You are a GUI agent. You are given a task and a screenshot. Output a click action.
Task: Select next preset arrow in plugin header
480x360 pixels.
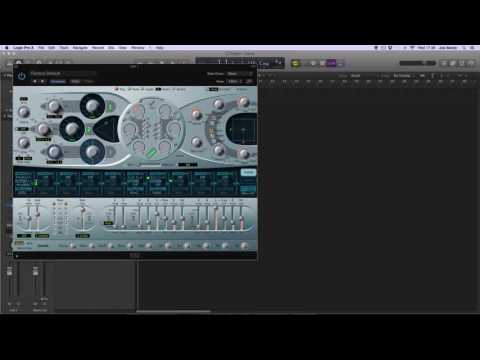(42, 81)
